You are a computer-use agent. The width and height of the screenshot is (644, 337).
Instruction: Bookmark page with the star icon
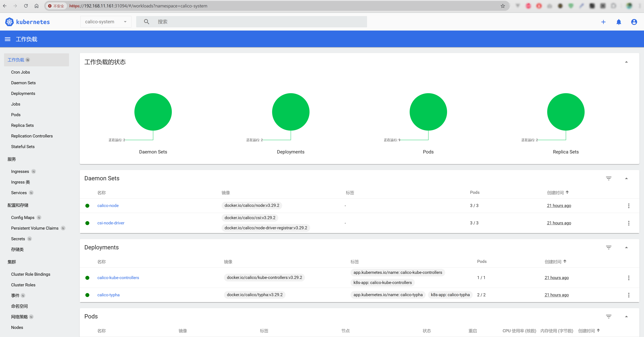pos(503,6)
